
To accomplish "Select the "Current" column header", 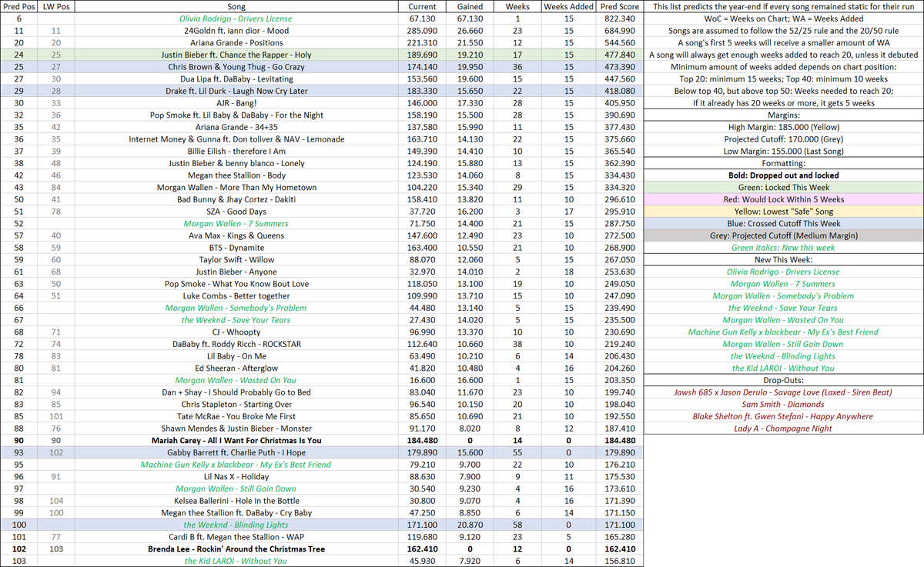I will click(x=422, y=6).
